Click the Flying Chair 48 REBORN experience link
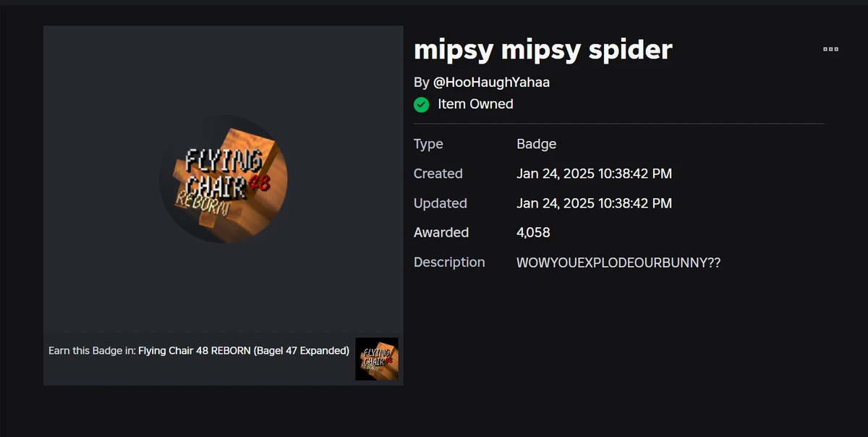 [x=241, y=350]
